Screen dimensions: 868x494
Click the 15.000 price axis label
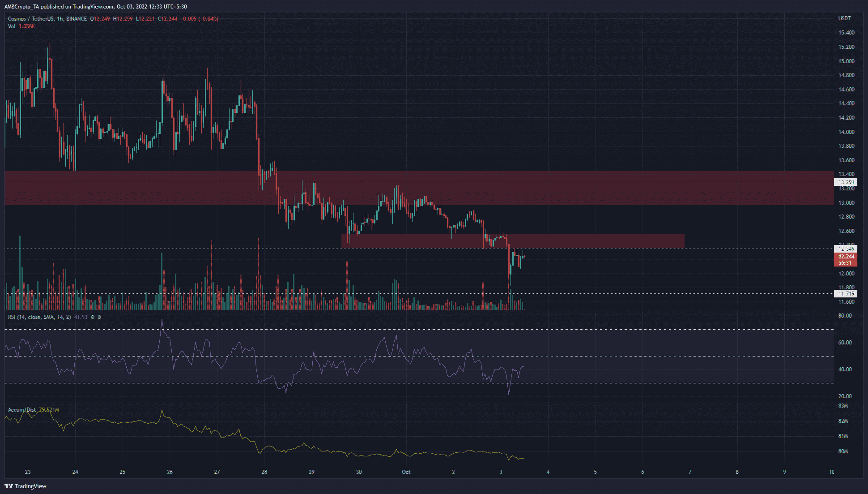pos(846,61)
